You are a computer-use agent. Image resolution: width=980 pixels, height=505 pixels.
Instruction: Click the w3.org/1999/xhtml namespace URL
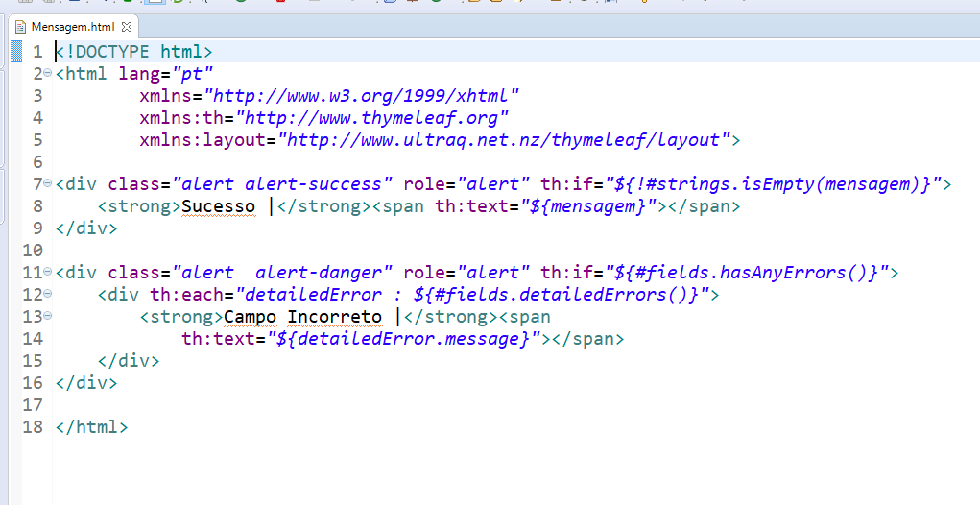click(x=361, y=96)
